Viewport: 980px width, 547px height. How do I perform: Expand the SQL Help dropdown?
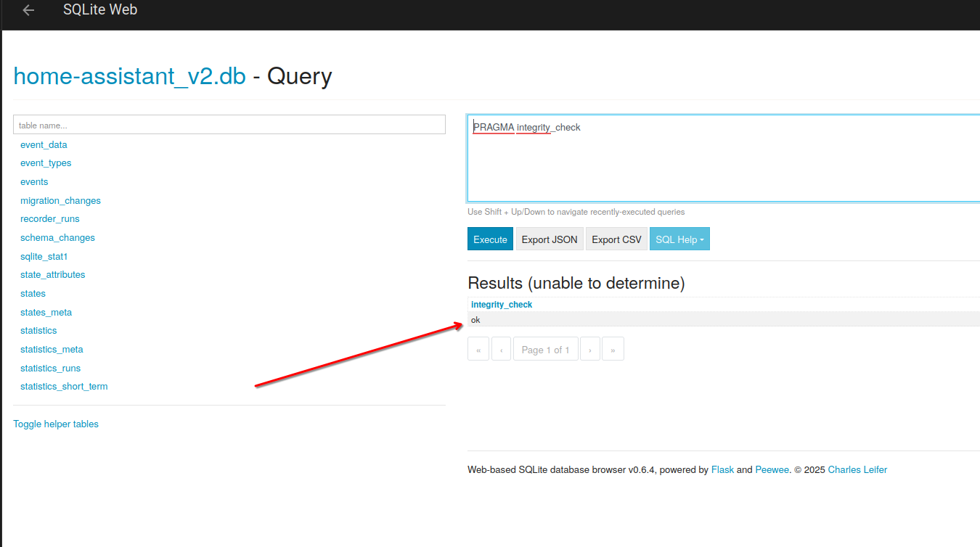(679, 239)
